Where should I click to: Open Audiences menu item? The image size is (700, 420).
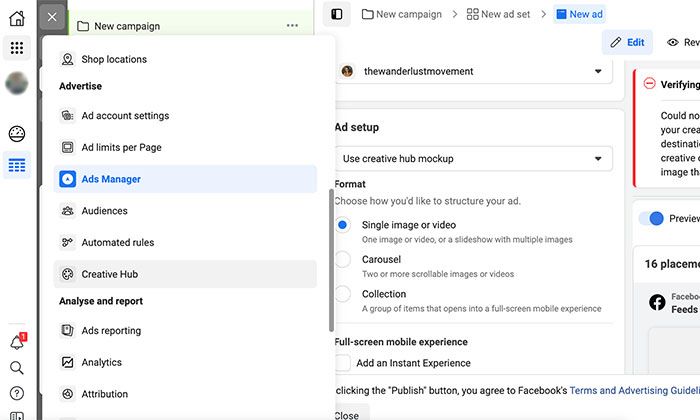[185, 211]
